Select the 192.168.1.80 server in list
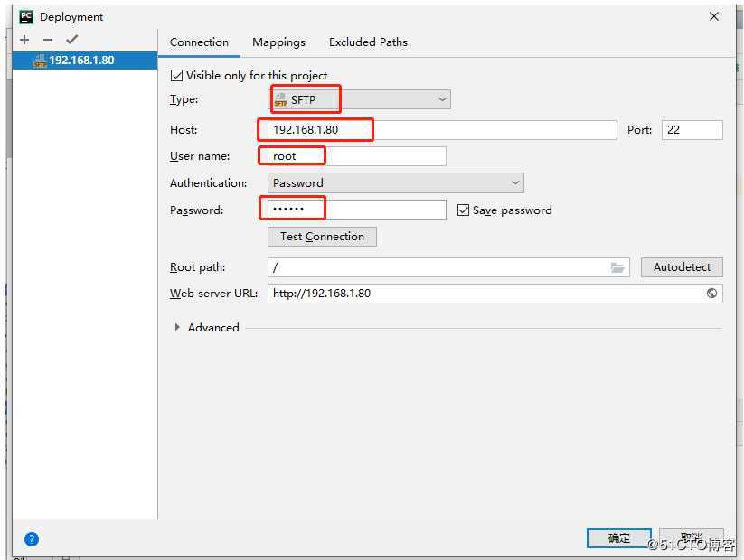Viewport: 744px width, 560px height. coord(85,61)
